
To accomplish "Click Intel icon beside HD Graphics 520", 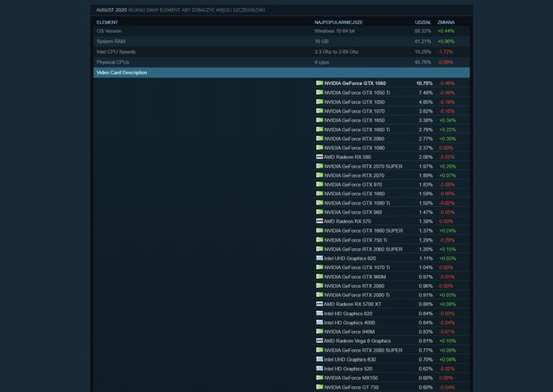I will click(x=319, y=368).
